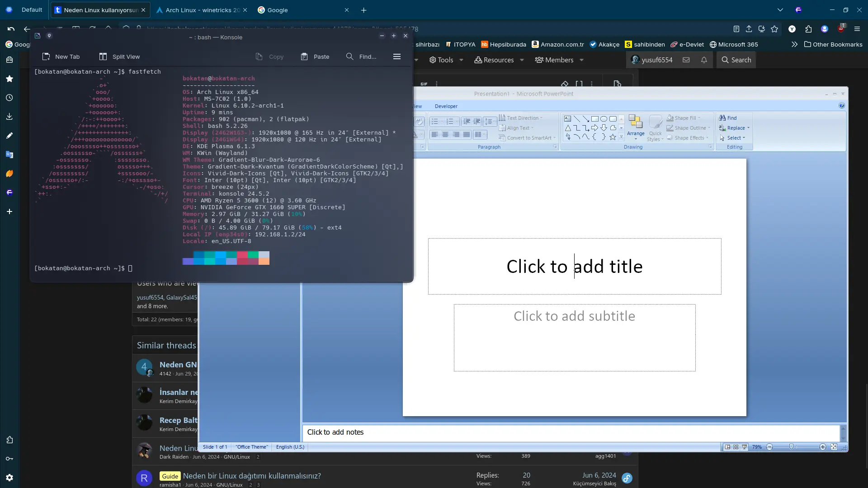
Task: Select the Isosceles Triangle shape
Action: pos(568,128)
